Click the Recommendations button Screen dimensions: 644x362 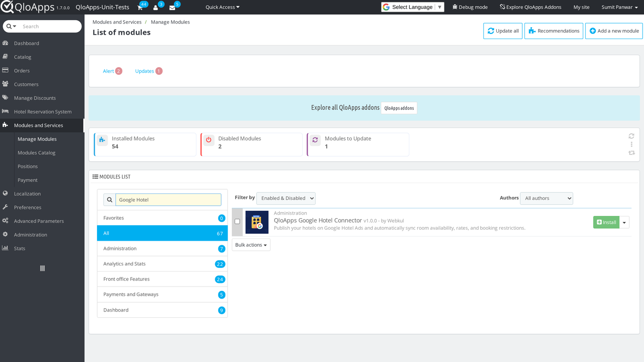tap(554, 31)
